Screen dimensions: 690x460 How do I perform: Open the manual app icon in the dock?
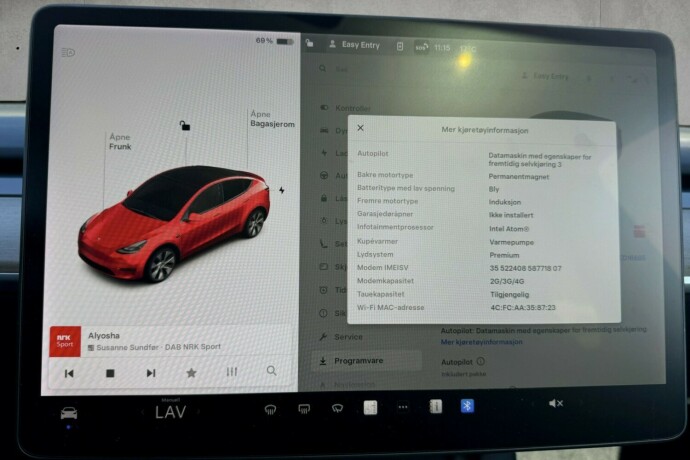pyautogui.click(x=436, y=406)
